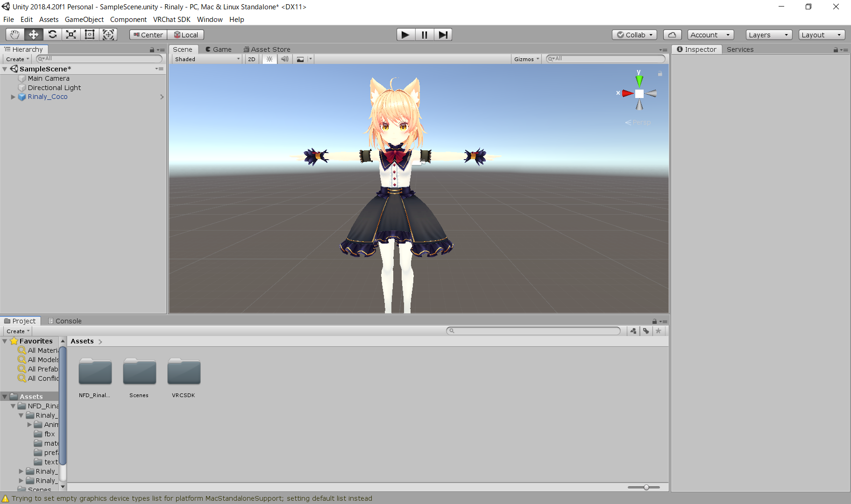Select the Rotate tool
The height and width of the screenshot is (504, 851).
click(x=52, y=34)
